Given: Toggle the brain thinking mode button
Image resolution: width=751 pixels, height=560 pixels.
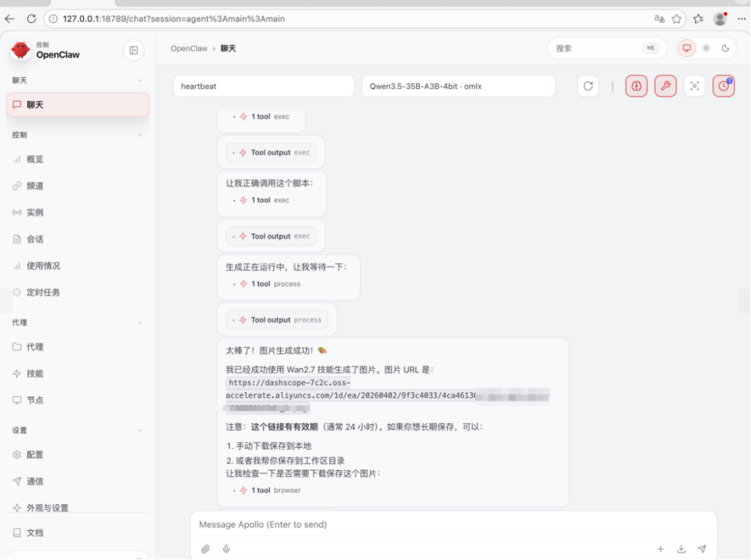Looking at the screenshot, I should pos(636,86).
